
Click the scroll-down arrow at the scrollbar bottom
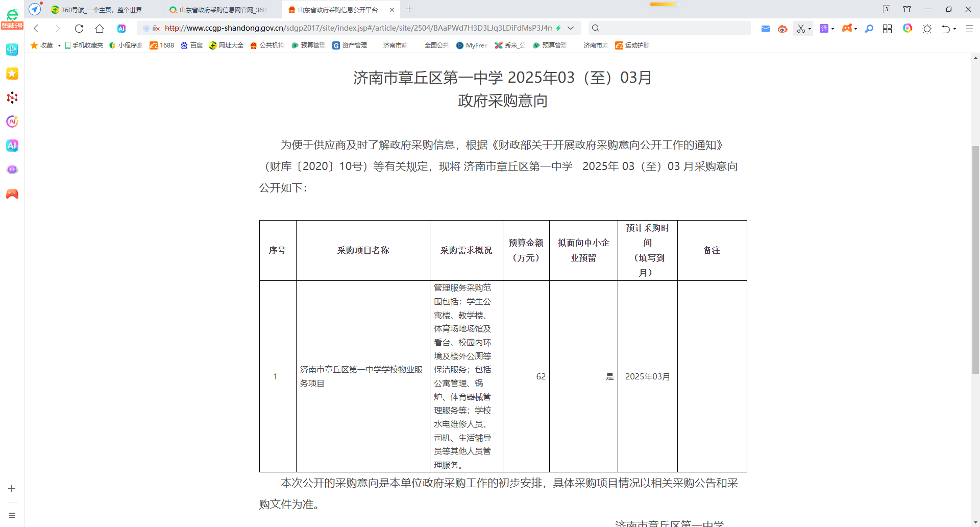pos(975,523)
